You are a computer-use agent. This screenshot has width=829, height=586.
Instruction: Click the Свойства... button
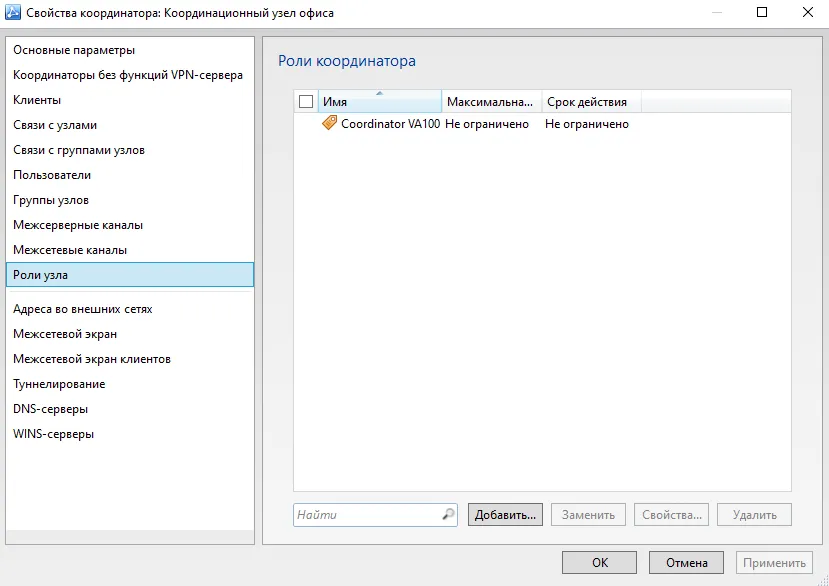pos(671,515)
